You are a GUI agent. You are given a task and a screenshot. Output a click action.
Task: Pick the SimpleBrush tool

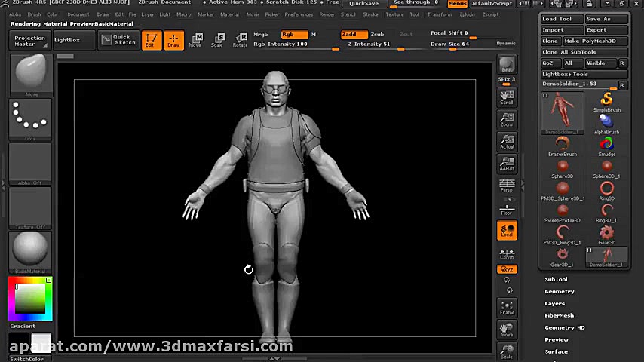[606, 102]
